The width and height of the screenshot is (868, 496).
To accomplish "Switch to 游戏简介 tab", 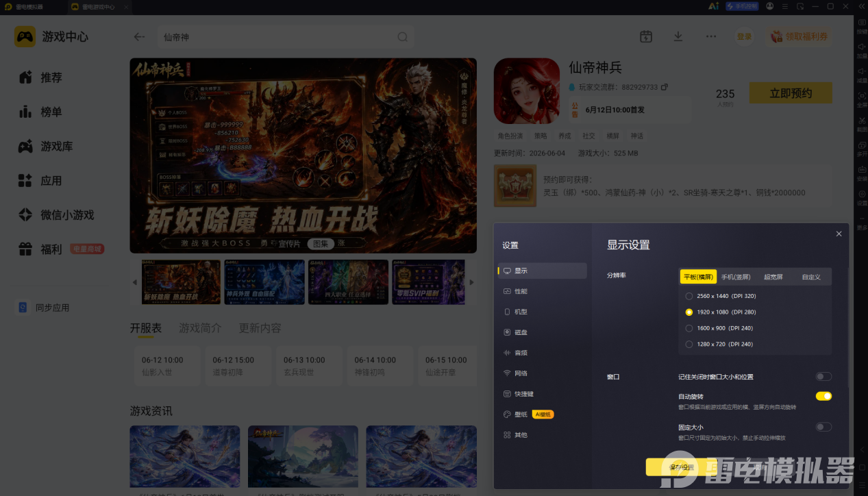I will [x=200, y=328].
